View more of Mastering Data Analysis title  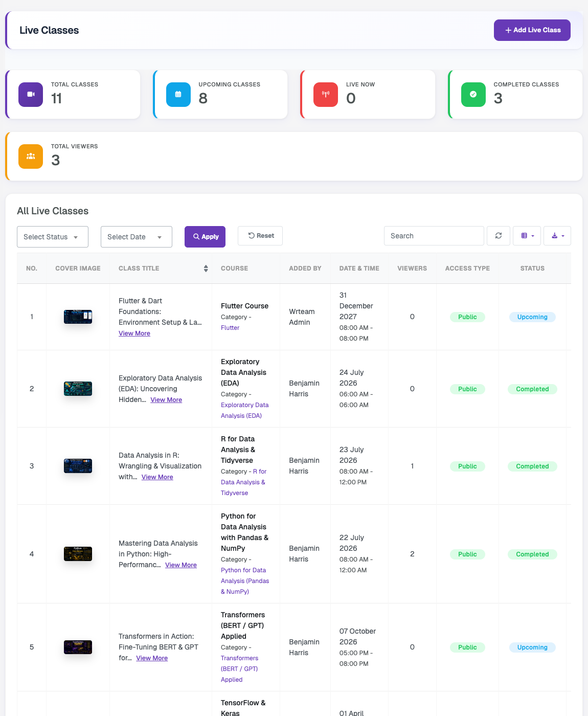[x=181, y=565]
